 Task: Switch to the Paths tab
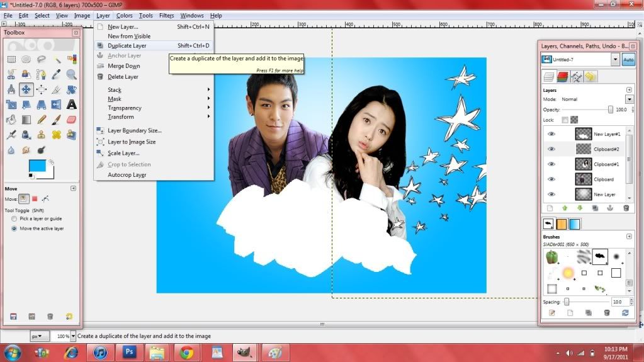click(x=577, y=77)
